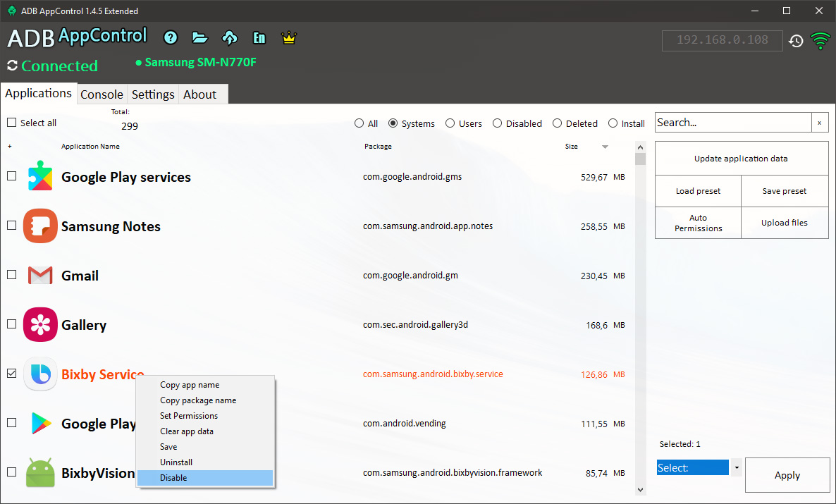
Task: Click the Package column header
Action: tap(378, 146)
